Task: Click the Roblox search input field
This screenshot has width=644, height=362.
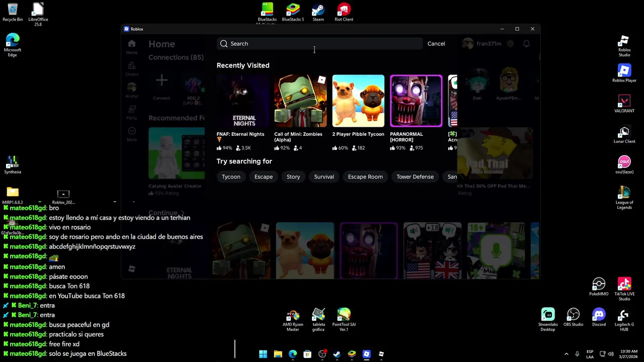Action: coord(320,44)
